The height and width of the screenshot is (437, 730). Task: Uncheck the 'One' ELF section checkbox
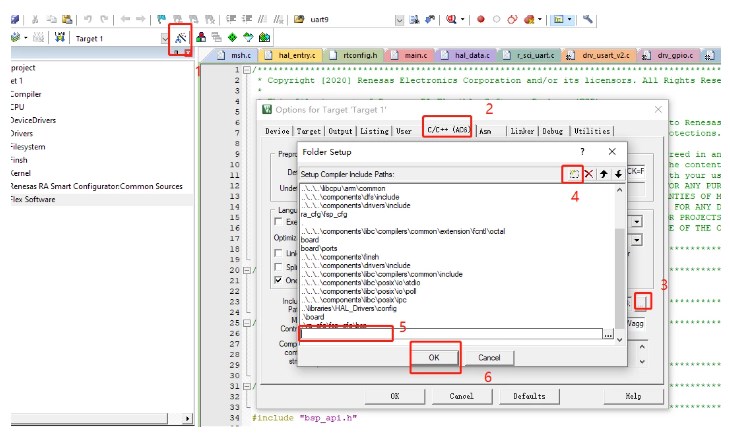click(278, 280)
